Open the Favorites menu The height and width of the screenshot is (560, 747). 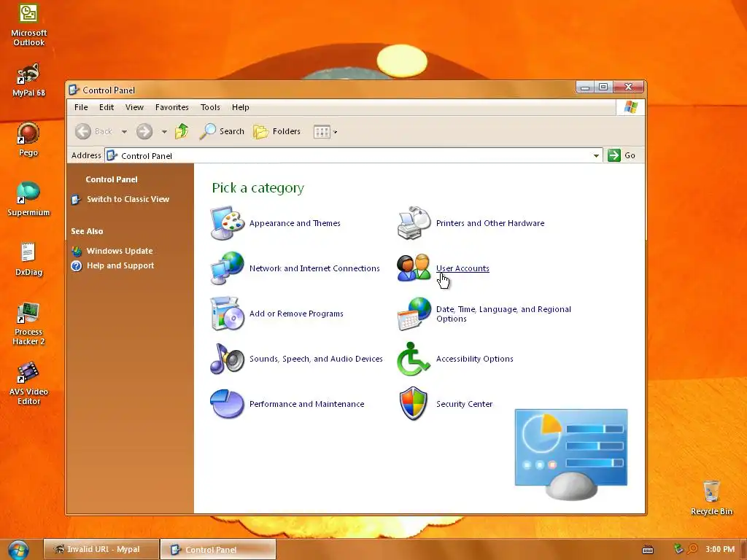(171, 107)
